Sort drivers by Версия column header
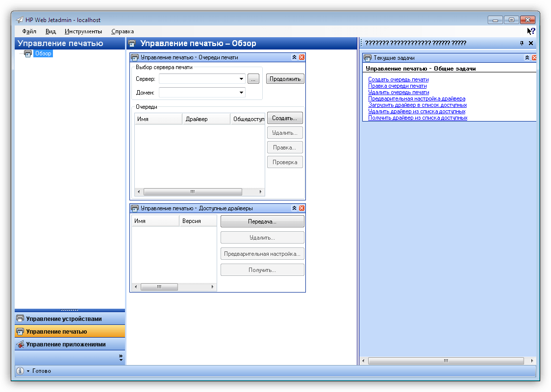This screenshot has height=392, width=551. coord(198,221)
